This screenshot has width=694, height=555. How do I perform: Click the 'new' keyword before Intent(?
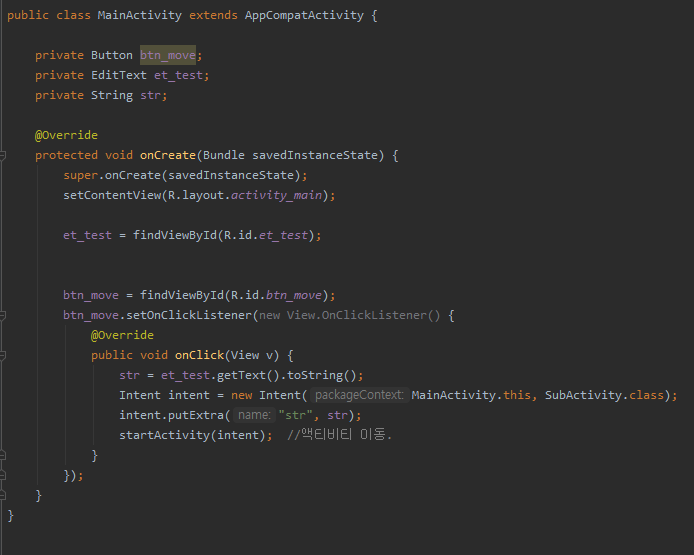(x=242, y=395)
